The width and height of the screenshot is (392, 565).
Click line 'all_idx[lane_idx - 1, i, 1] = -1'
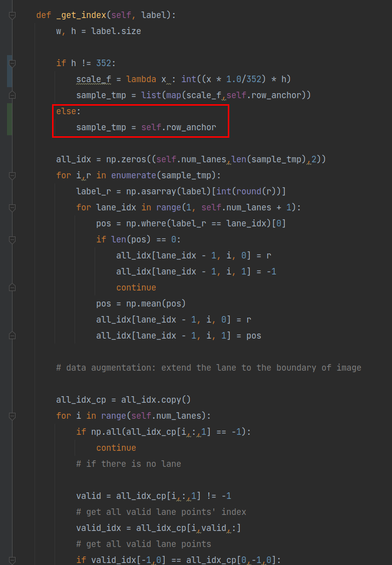click(x=196, y=271)
